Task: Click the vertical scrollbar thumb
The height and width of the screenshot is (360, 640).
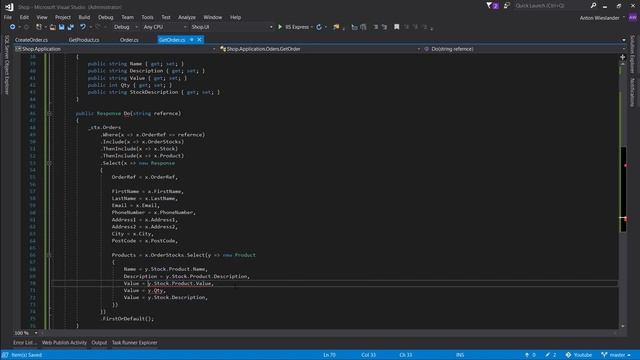Action: 623,190
